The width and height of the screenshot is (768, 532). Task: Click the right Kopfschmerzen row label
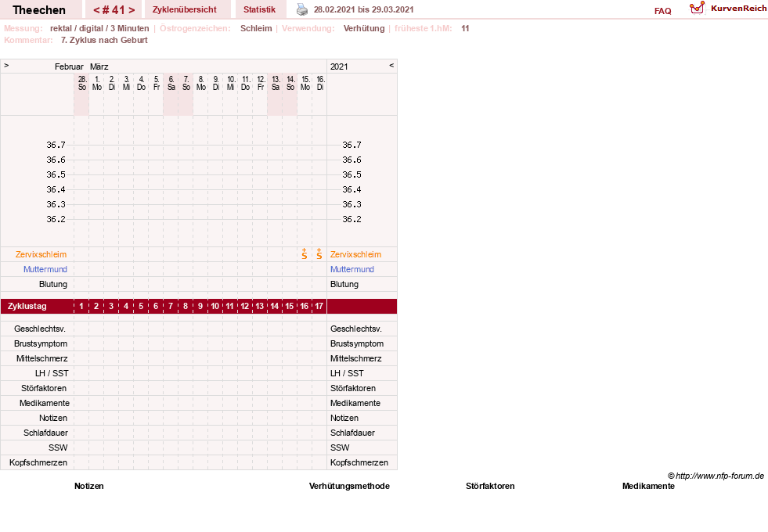tap(359, 462)
